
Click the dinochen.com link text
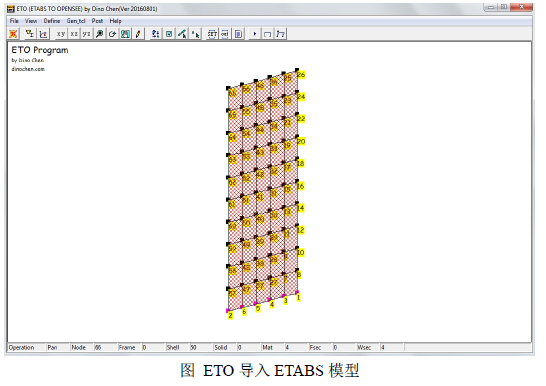(28, 69)
